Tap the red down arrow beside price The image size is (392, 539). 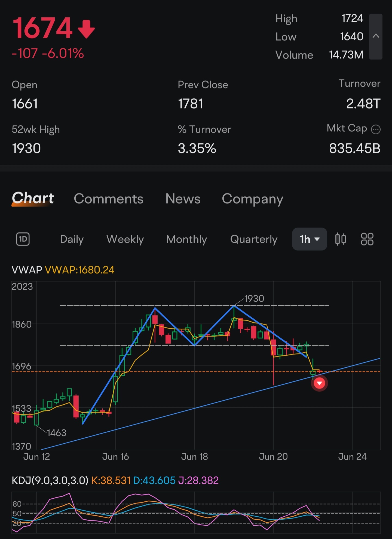point(86,29)
